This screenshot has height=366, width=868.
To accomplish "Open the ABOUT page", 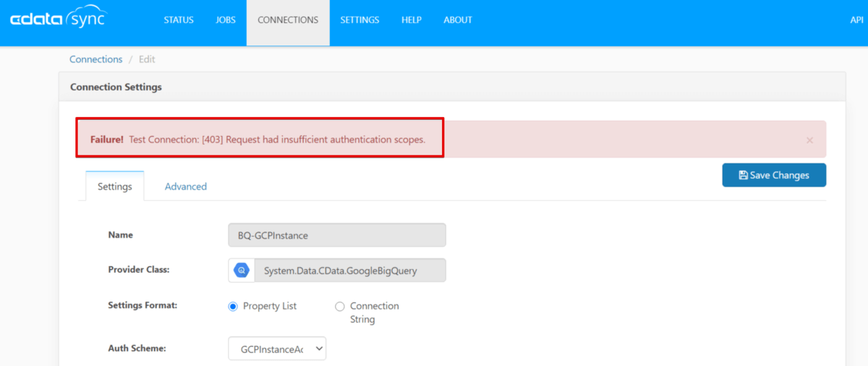I will 458,20.
